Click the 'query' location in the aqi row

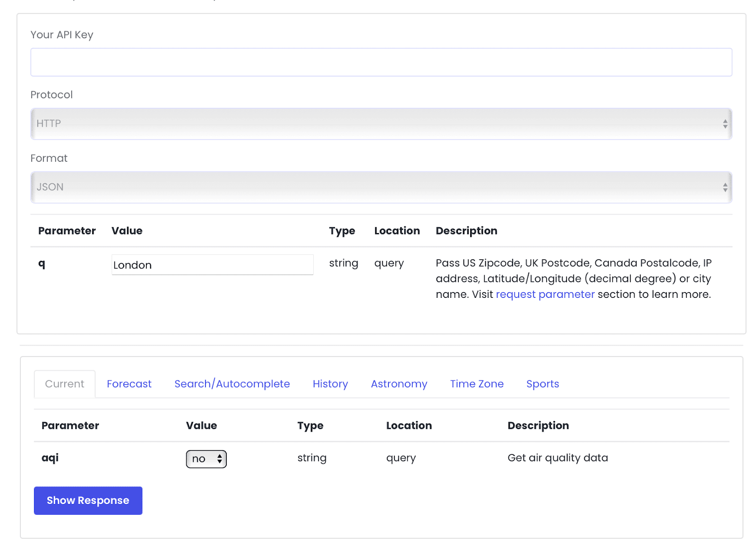(x=401, y=458)
